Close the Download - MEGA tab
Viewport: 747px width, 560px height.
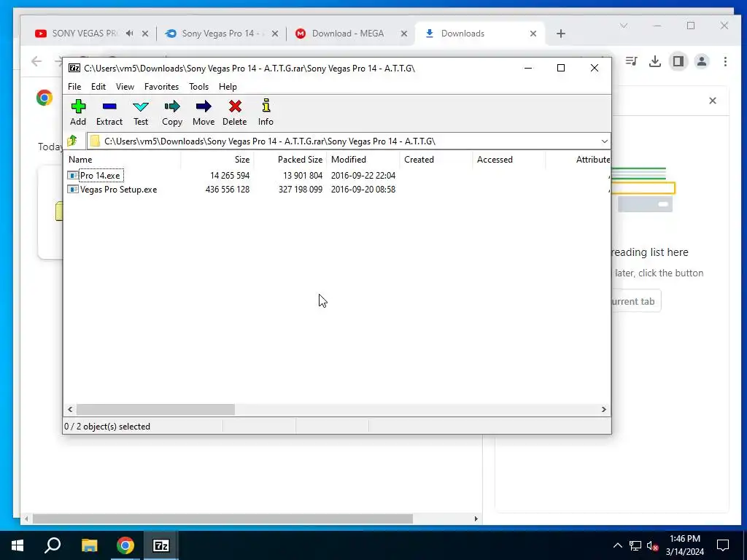[x=404, y=34]
